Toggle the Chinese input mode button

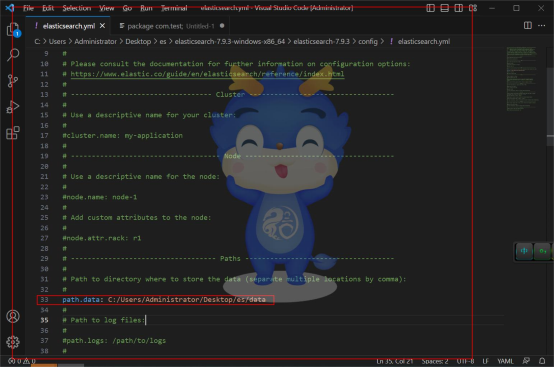pos(524,251)
